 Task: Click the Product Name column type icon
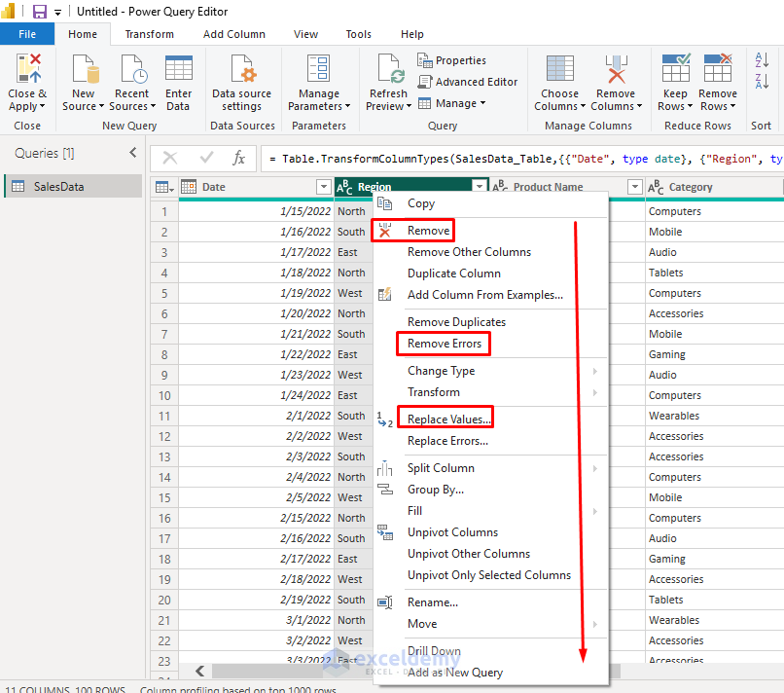tap(501, 187)
